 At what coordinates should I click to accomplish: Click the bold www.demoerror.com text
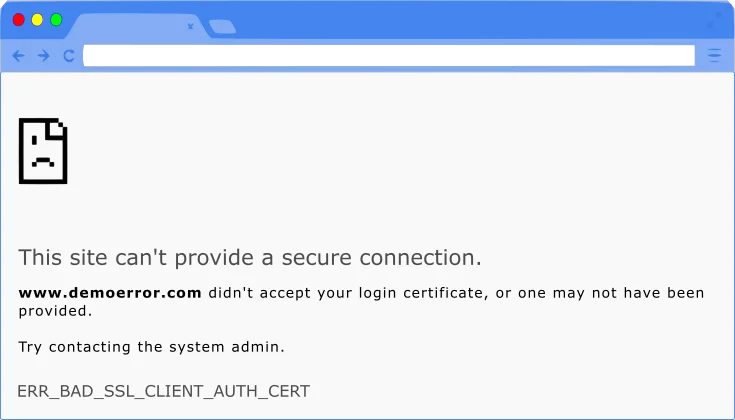[110, 293]
